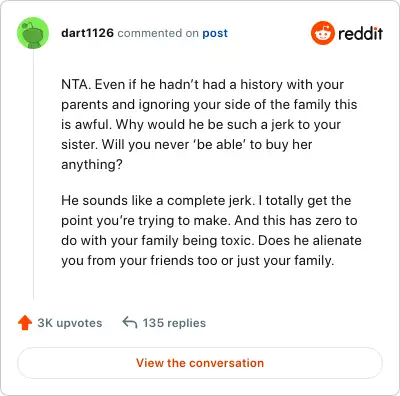The width and height of the screenshot is (400, 396).
Task: Click the 'NTA.' verdict at comment start
Action: point(76,85)
